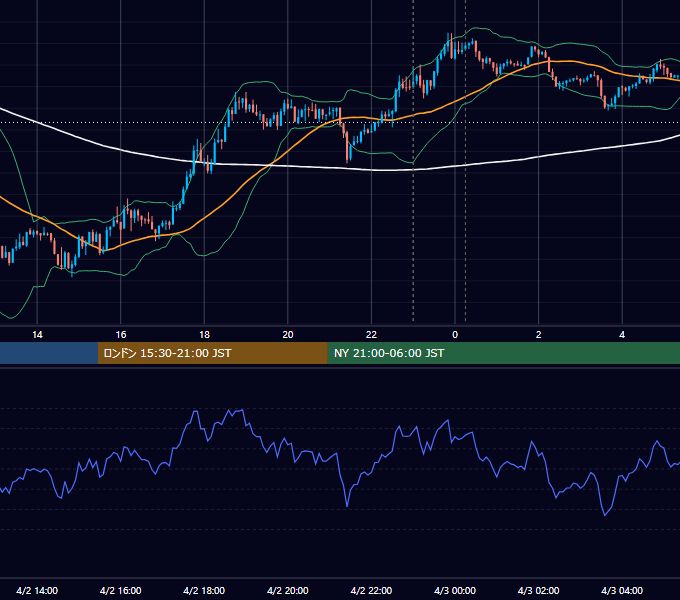
Task: Click the 14 hour label on price chart axis
Action: [x=37, y=335]
